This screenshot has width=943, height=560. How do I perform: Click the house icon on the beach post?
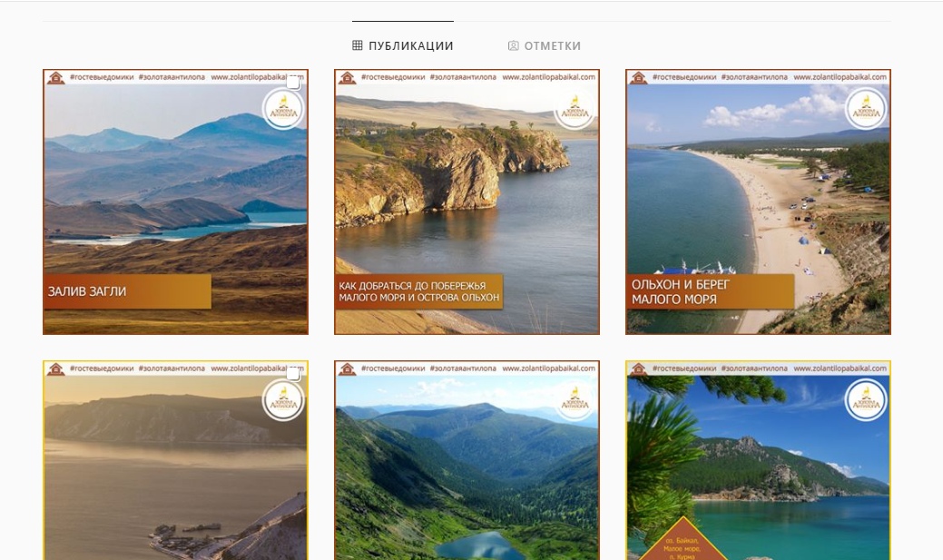(639, 77)
